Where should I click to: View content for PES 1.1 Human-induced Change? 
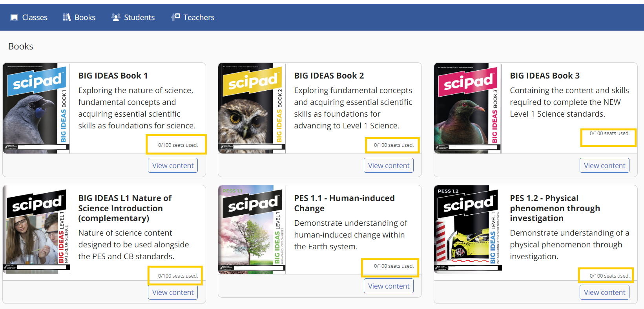coord(389,286)
